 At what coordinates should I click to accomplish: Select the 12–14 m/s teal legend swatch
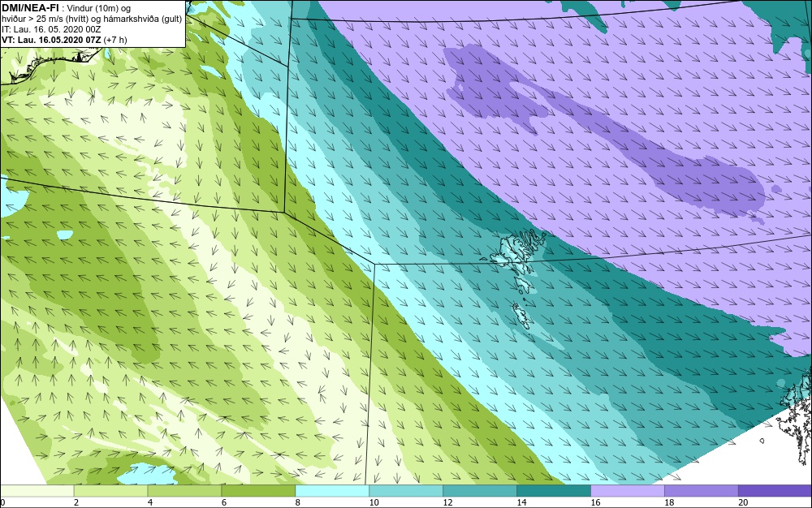click(480, 490)
